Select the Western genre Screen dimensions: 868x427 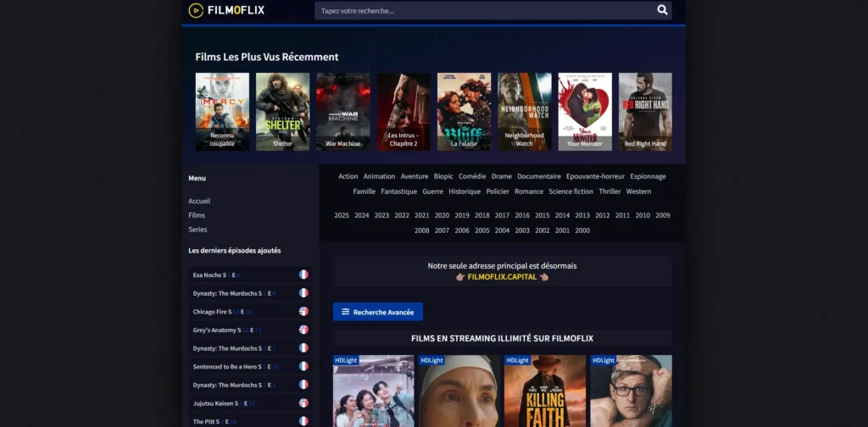(639, 191)
